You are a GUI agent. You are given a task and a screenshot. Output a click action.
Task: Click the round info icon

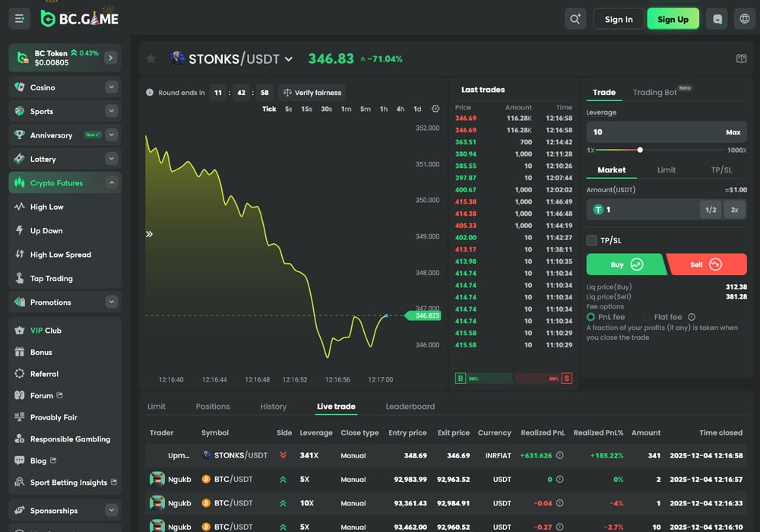point(150,92)
